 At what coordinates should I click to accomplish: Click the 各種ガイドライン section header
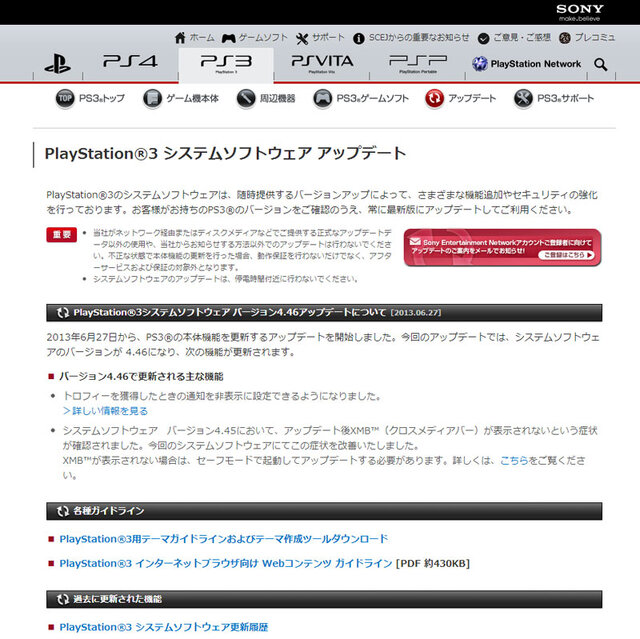[x=324, y=511]
